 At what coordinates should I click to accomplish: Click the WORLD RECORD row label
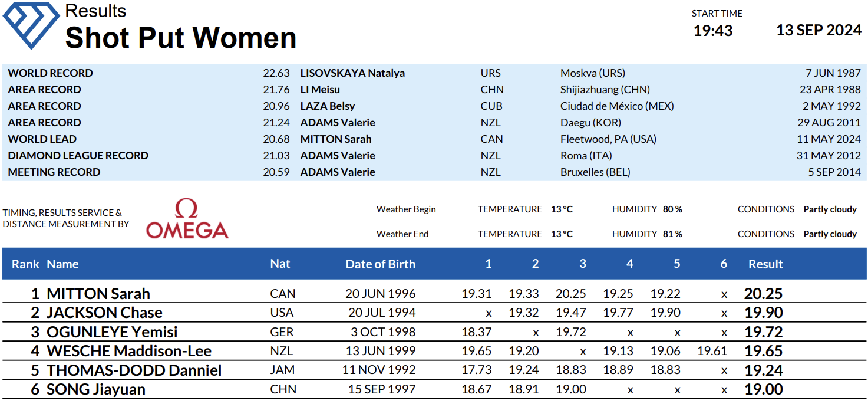pyautogui.click(x=51, y=73)
